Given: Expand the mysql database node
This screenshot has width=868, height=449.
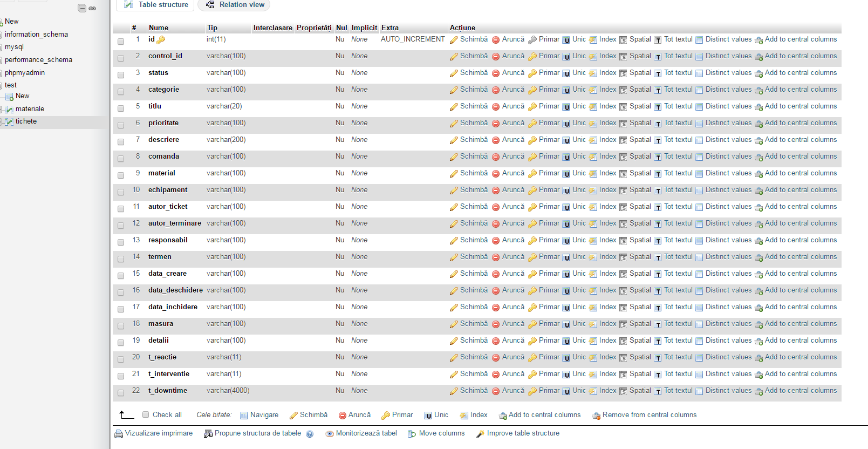Looking at the screenshot, I should pyautogui.click(x=2, y=47).
